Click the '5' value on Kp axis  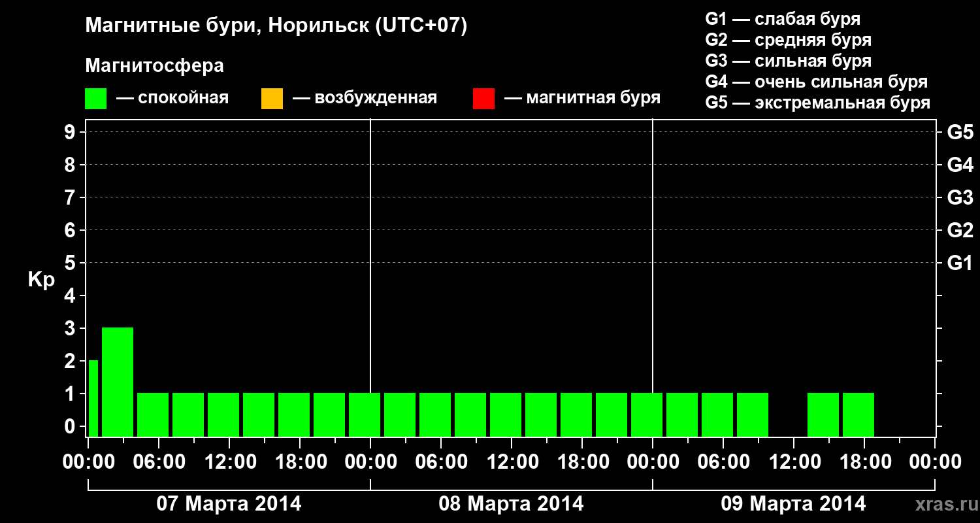(x=71, y=263)
